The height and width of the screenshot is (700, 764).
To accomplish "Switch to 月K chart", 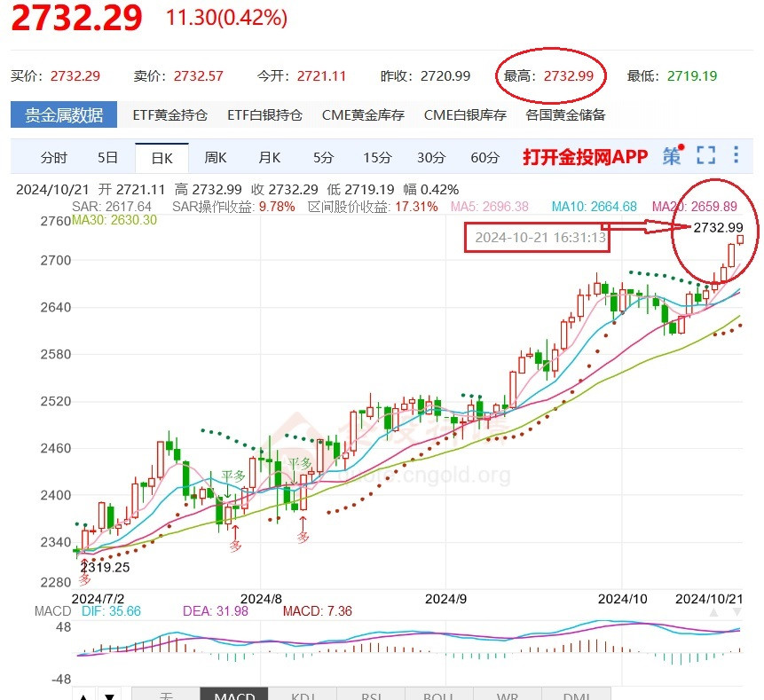I will point(270,158).
